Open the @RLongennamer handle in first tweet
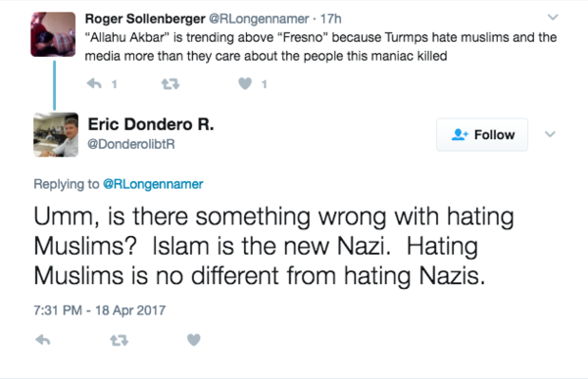This screenshot has height=379, width=588. pyautogui.click(x=259, y=19)
